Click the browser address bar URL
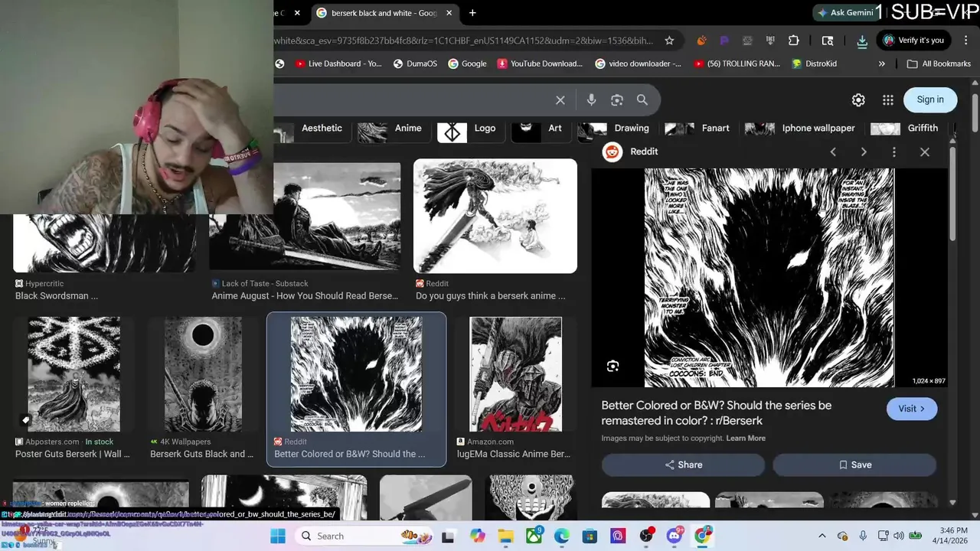The image size is (980, 551). [x=464, y=41]
